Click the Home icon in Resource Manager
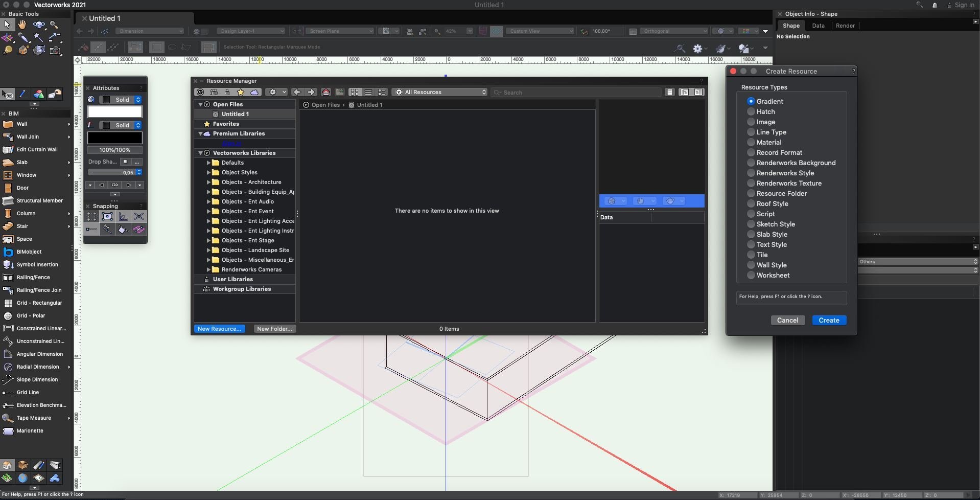The width and height of the screenshot is (980, 500). [326, 93]
